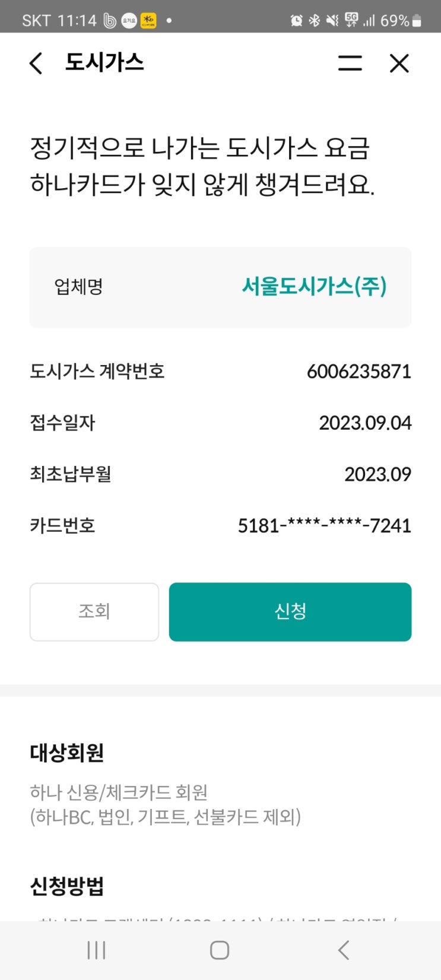Screen dimensions: 441x980
Task: Tap the 최초납부월 value 2023.09
Action: [377, 474]
